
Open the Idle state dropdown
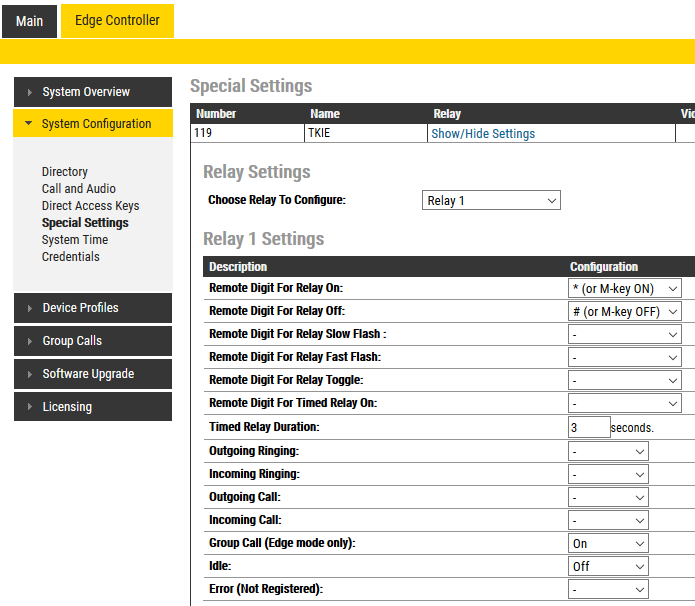(x=607, y=566)
